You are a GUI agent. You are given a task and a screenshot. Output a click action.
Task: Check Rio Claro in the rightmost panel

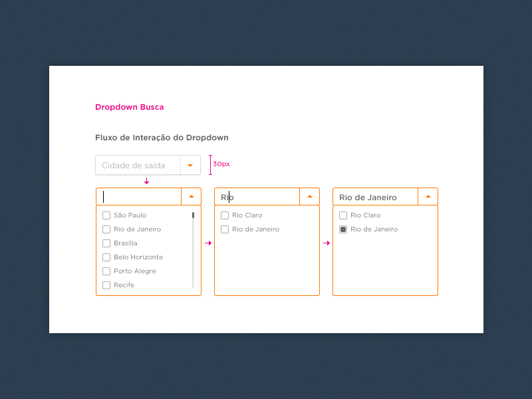pyautogui.click(x=343, y=215)
